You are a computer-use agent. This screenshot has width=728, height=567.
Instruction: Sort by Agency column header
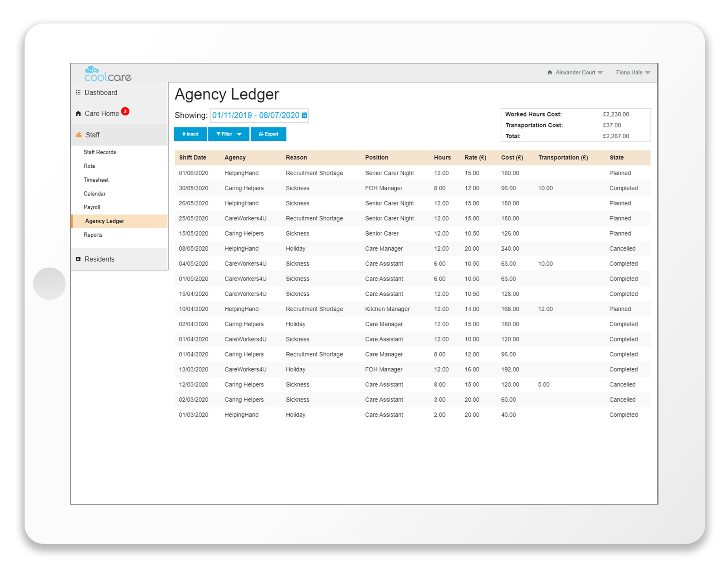[x=235, y=157]
